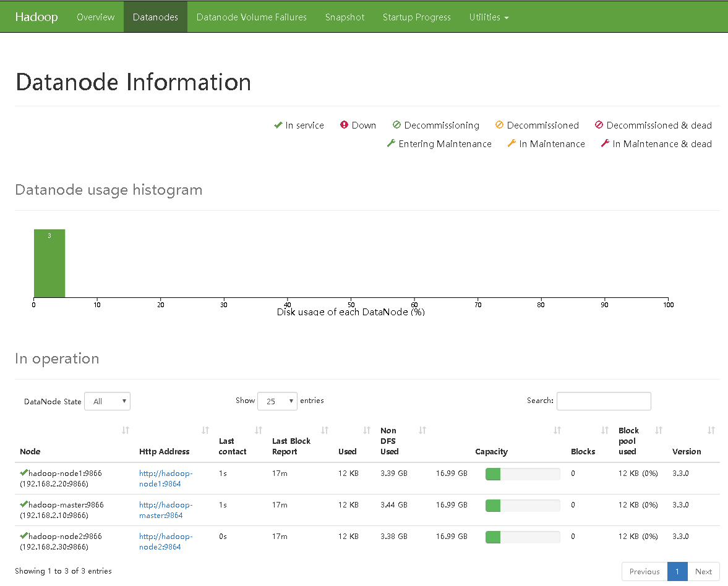Image resolution: width=728 pixels, height=586 pixels.
Task: Click the Node column header
Action: pyautogui.click(x=30, y=451)
